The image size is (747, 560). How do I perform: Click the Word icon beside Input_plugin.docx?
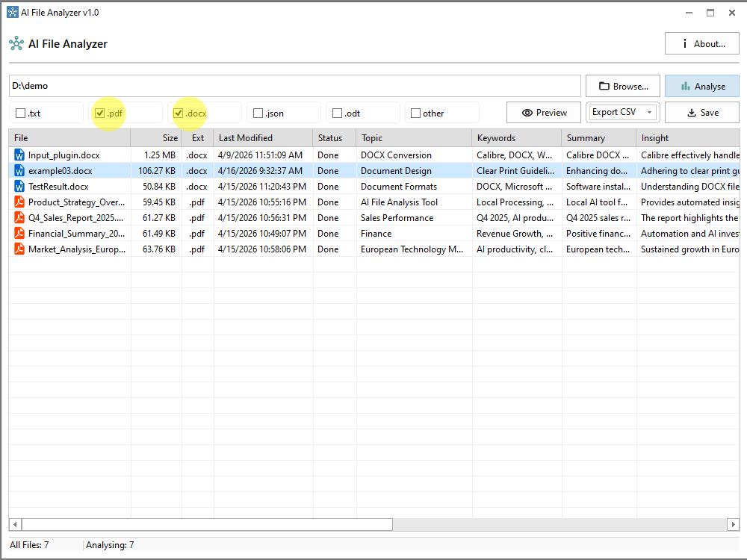pos(19,155)
